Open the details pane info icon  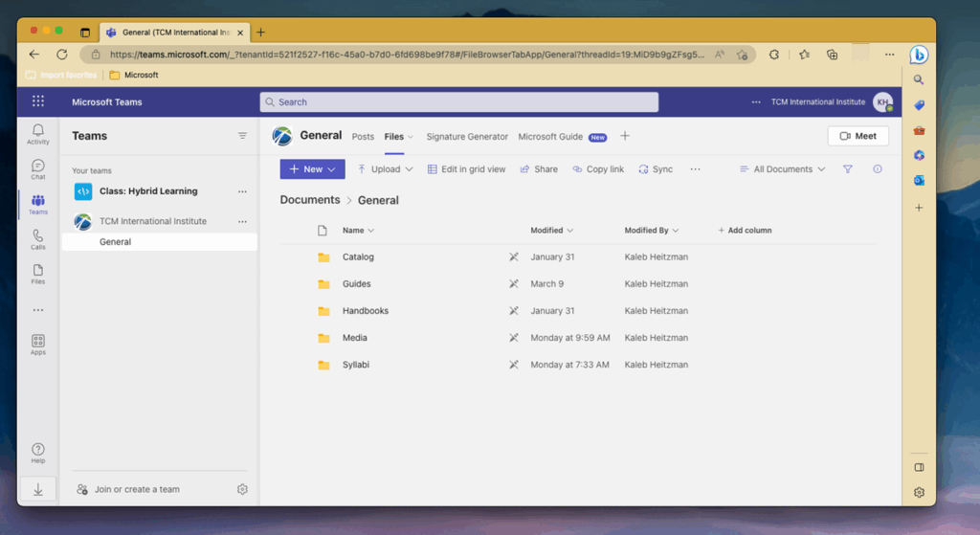pyautogui.click(x=878, y=169)
